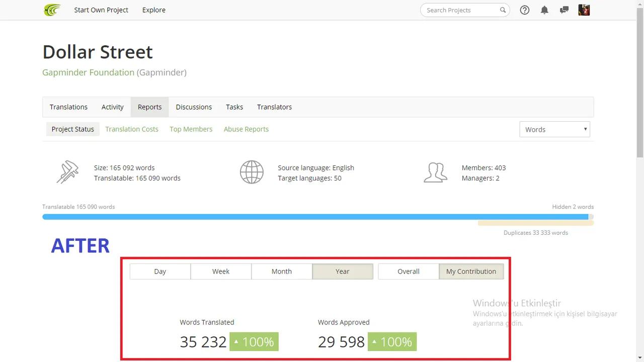Click the members people icon
The height and width of the screenshot is (362, 644).
tap(435, 172)
